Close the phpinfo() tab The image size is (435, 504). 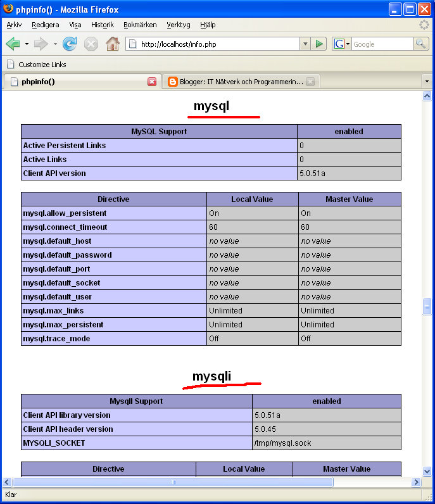[x=152, y=82]
